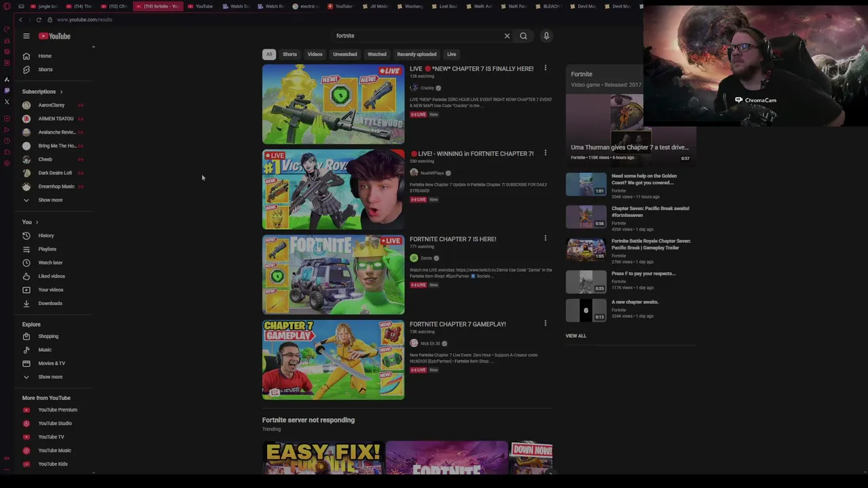Click the fortnite search input field
The height and width of the screenshot is (488, 868).
pyautogui.click(x=417, y=36)
